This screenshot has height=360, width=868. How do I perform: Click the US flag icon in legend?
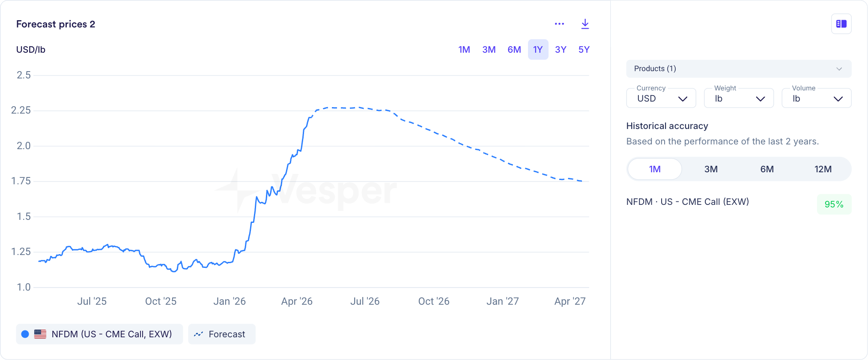click(x=40, y=334)
